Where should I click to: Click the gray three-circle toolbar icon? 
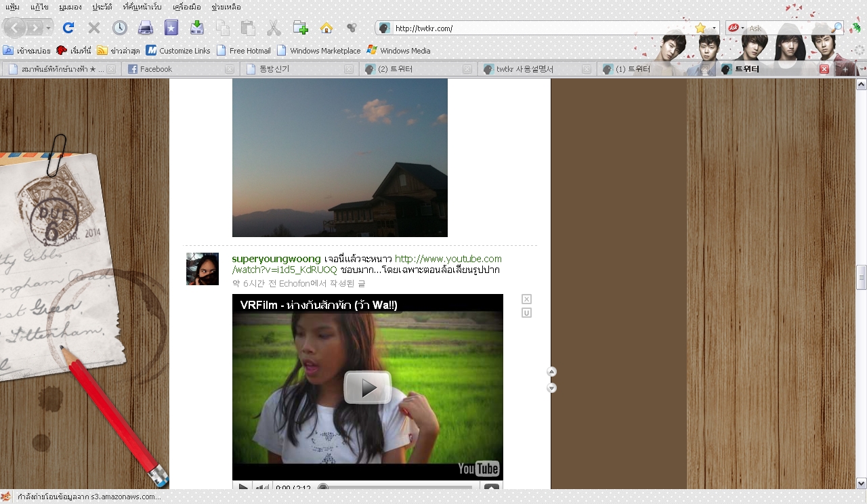pyautogui.click(x=352, y=28)
